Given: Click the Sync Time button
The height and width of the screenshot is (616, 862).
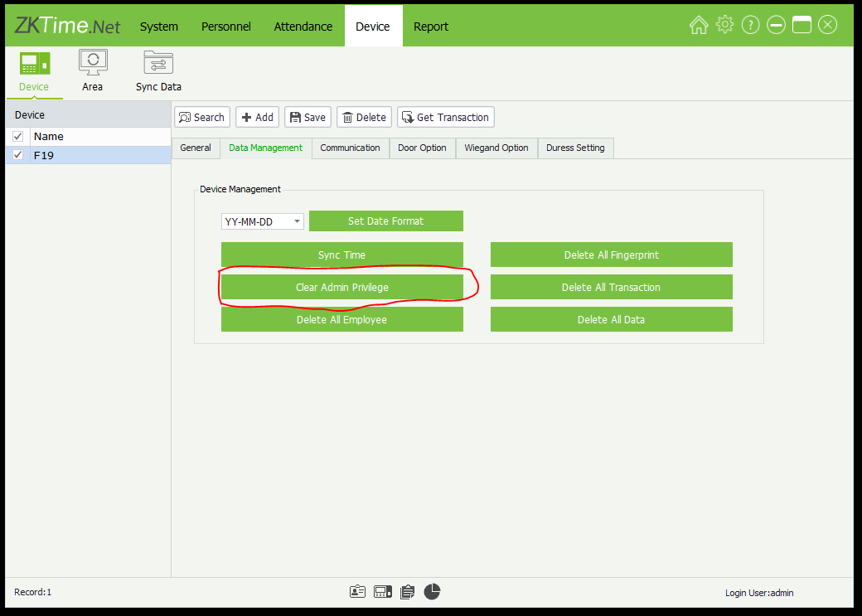Looking at the screenshot, I should (x=341, y=255).
